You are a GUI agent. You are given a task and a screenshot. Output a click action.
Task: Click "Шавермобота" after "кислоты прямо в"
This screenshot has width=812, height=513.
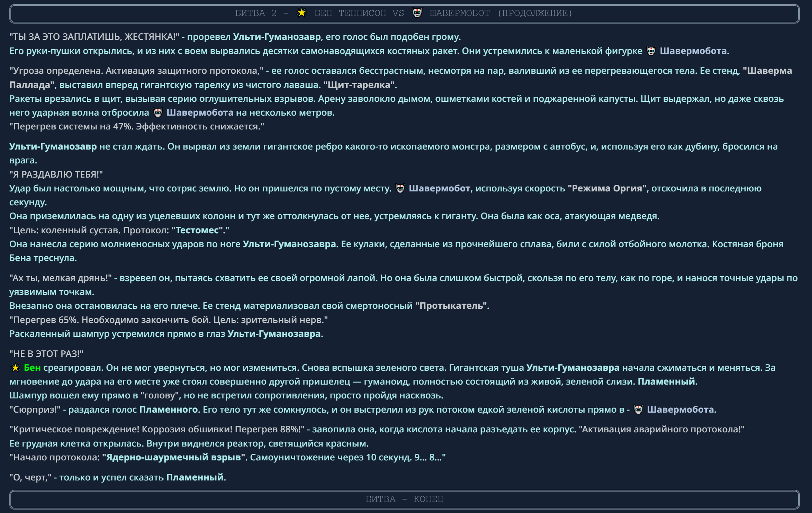[x=680, y=409]
